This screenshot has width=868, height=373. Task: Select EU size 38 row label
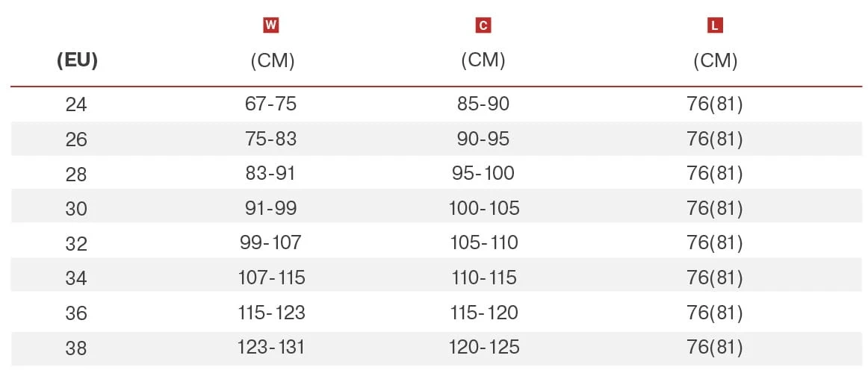pyautogui.click(x=76, y=348)
